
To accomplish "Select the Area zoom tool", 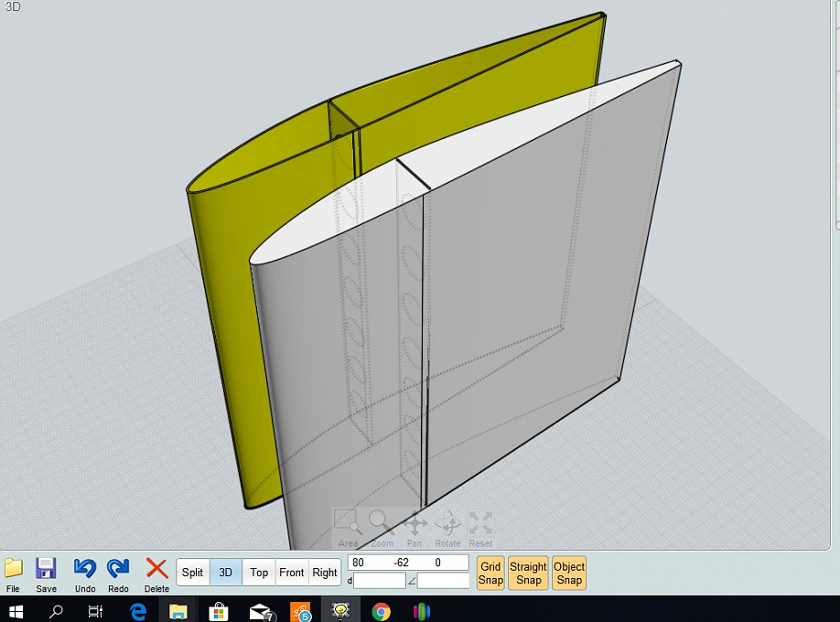I will click(348, 524).
